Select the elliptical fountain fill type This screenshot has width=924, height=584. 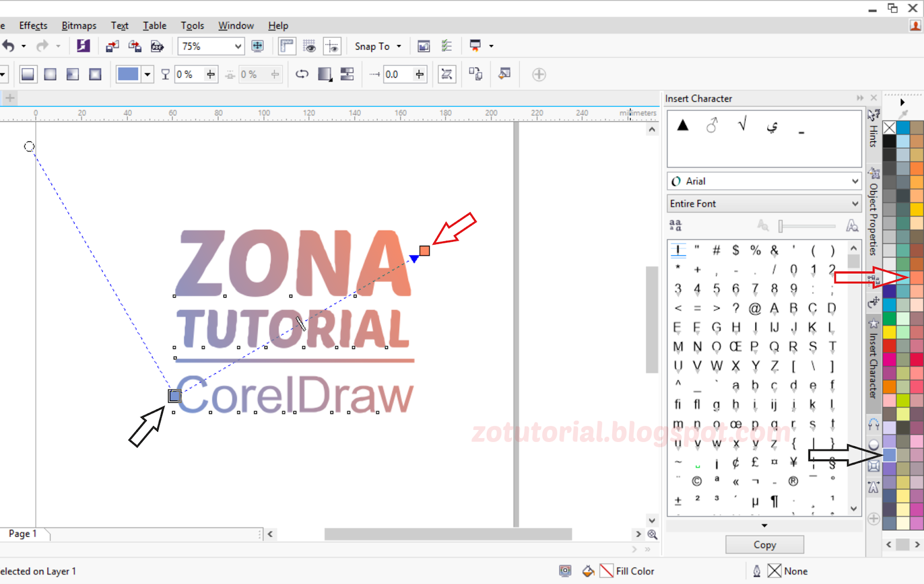50,74
